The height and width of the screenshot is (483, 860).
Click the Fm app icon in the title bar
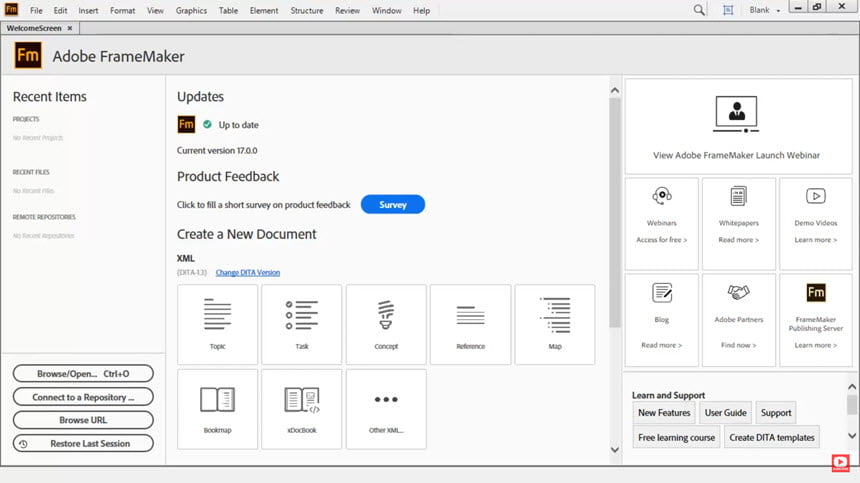click(x=11, y=9)
